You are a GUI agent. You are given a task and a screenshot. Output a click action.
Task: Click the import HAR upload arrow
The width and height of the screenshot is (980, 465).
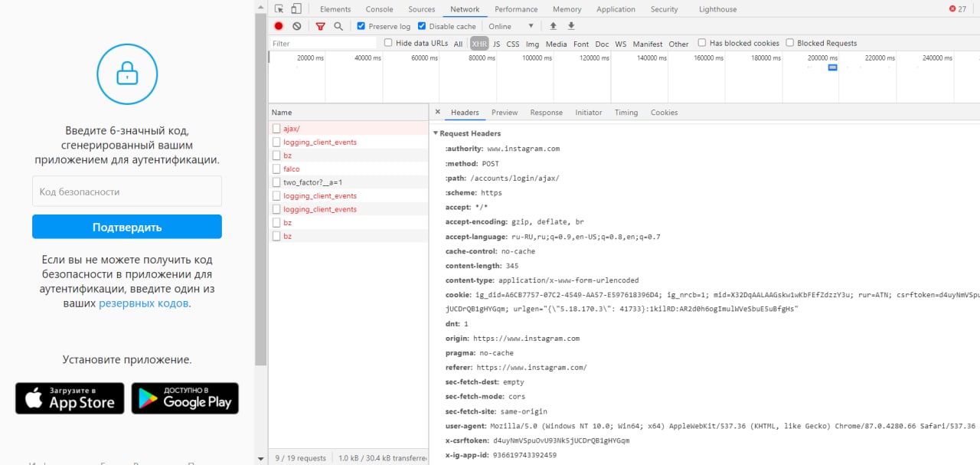(554, 26)
